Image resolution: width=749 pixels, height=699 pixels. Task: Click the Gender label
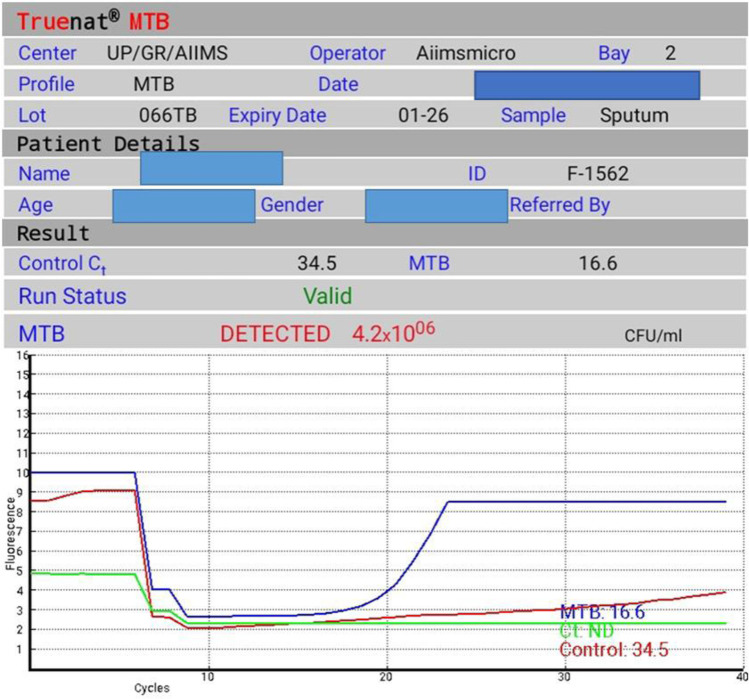tap(292, 204)
